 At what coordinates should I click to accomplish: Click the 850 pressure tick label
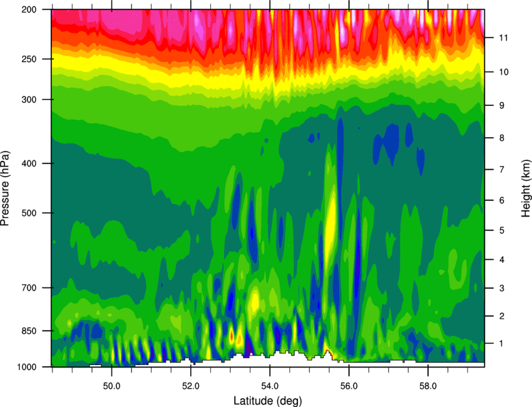(x=29, y=331)
